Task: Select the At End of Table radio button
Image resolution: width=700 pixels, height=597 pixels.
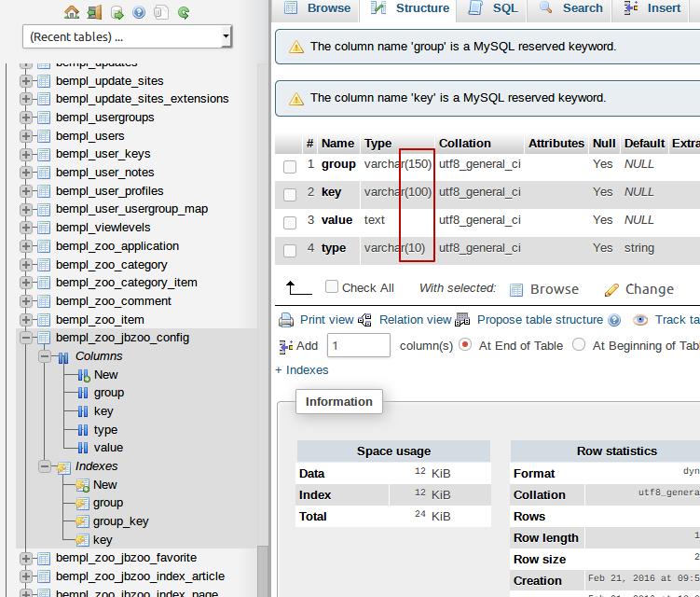Action: point(466,345)
